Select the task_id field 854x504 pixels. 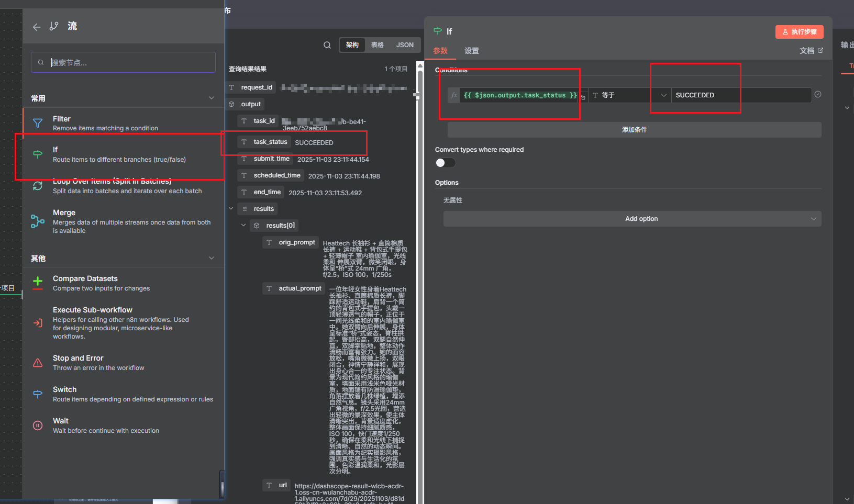point(259,121)
